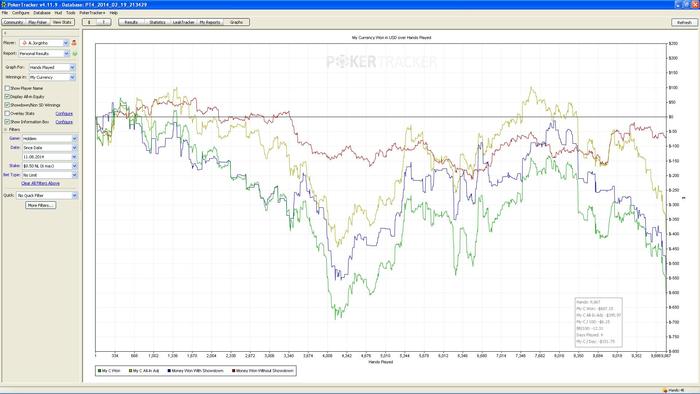The width and height of the screenshot is (700, 394).
Task: Click the My C All-In Adj legend swatch
Action: (x=130, y=371)
